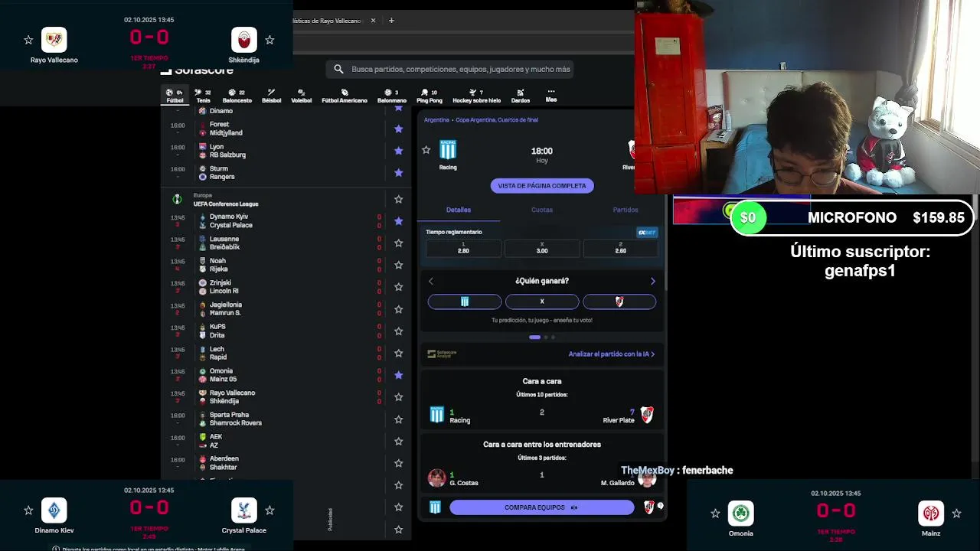Favorite the Jagiellonia vs Hamrun S. match
Viewport: 980px width, 551px height.
tap(398, 309)
